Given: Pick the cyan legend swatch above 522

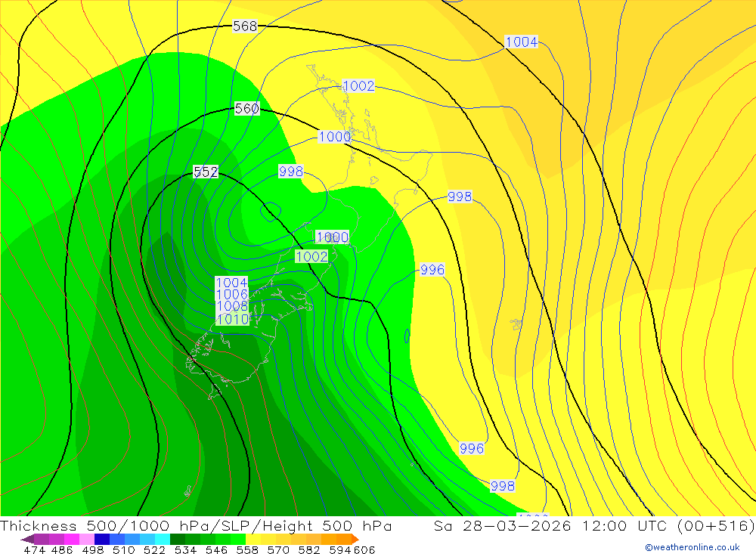Looking at the screenshot, I should pyautogui.click(x=163, y=539).
